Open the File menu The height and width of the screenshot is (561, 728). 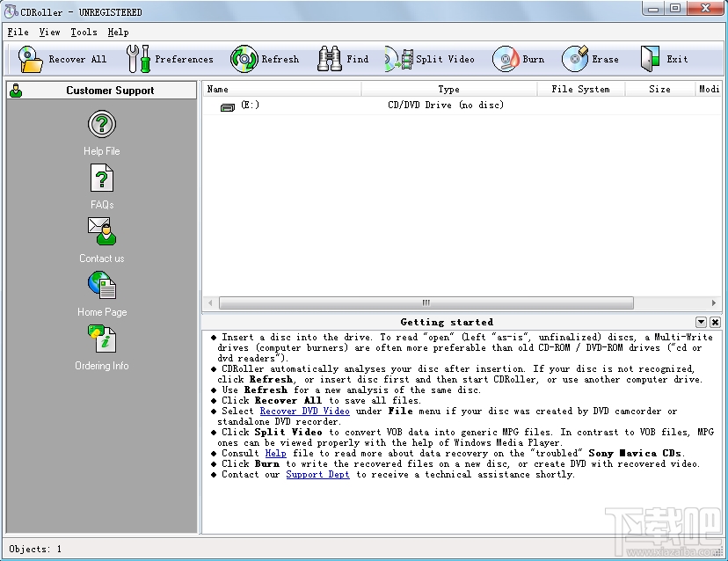pyautogui.click(x=18, y=32)
